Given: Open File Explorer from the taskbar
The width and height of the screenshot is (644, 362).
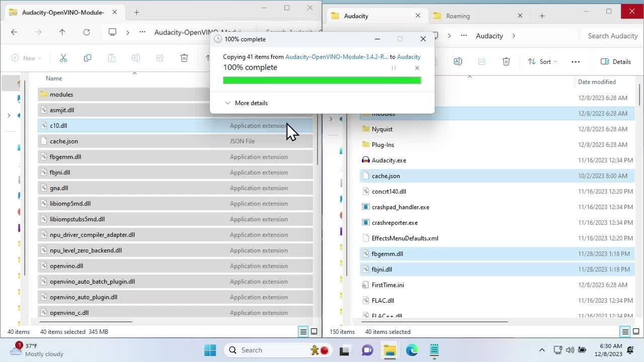Looking at the screenshot, I should tap(390, 350).
